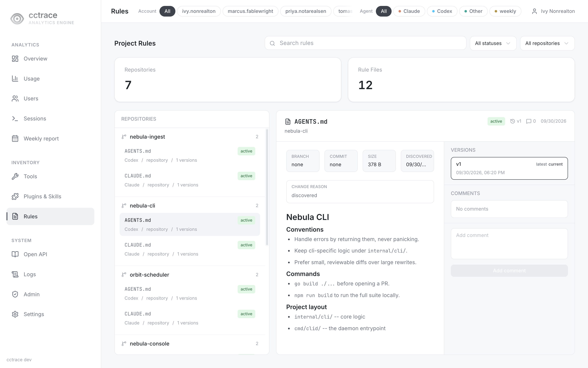Image resolution: width=588 pixels, height=368 pixels.
Task: Collapse the nebula-ingest repository group
Action: tap(190, 137)
